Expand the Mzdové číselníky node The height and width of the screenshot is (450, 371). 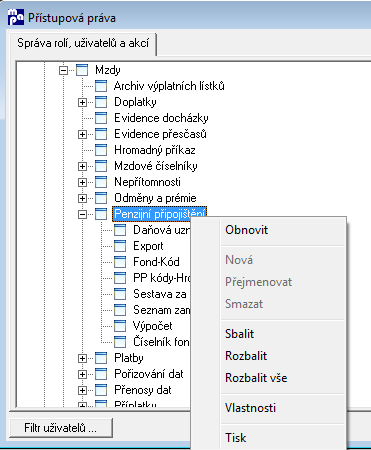coord(82,166)
